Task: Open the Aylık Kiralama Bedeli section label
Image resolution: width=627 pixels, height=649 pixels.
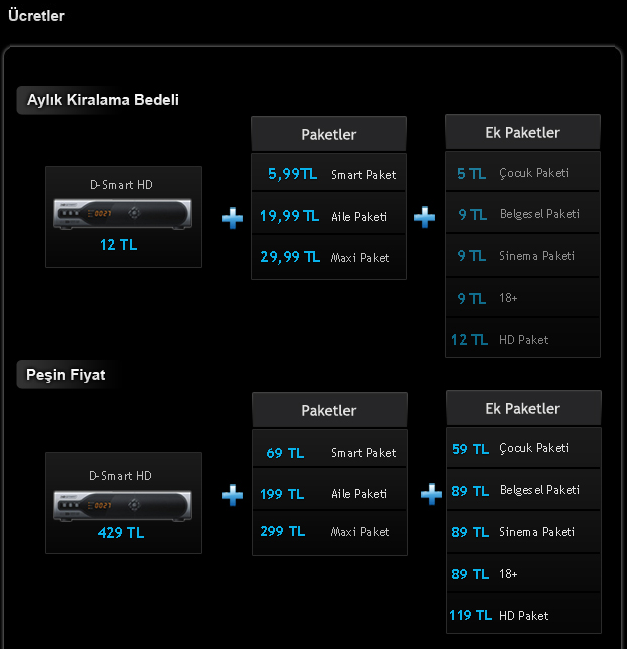Action: 103,100
